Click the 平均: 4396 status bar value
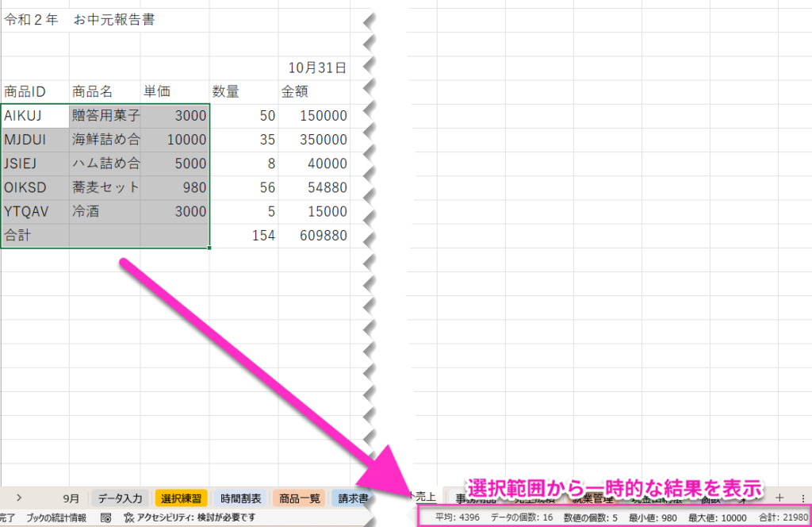 458,517
